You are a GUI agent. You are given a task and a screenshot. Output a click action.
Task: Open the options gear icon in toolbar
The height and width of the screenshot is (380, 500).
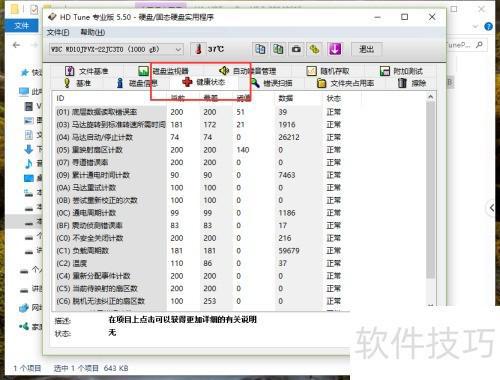point(314,49)
